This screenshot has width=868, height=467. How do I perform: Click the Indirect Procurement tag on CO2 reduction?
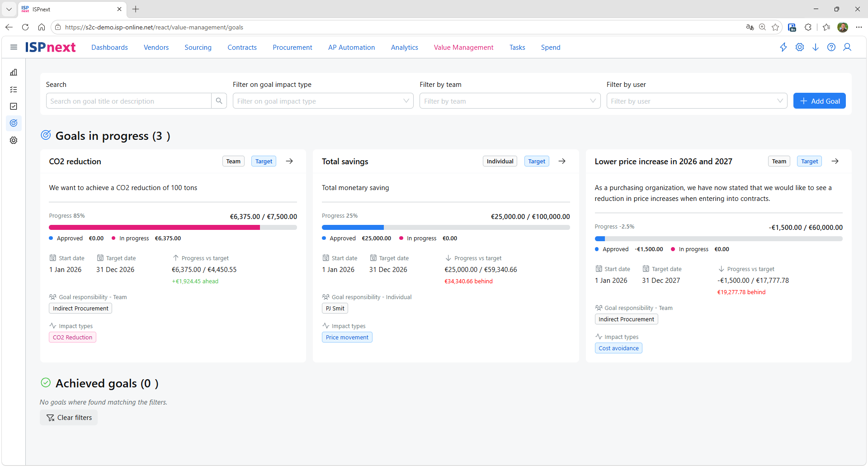tap(80, 308)
